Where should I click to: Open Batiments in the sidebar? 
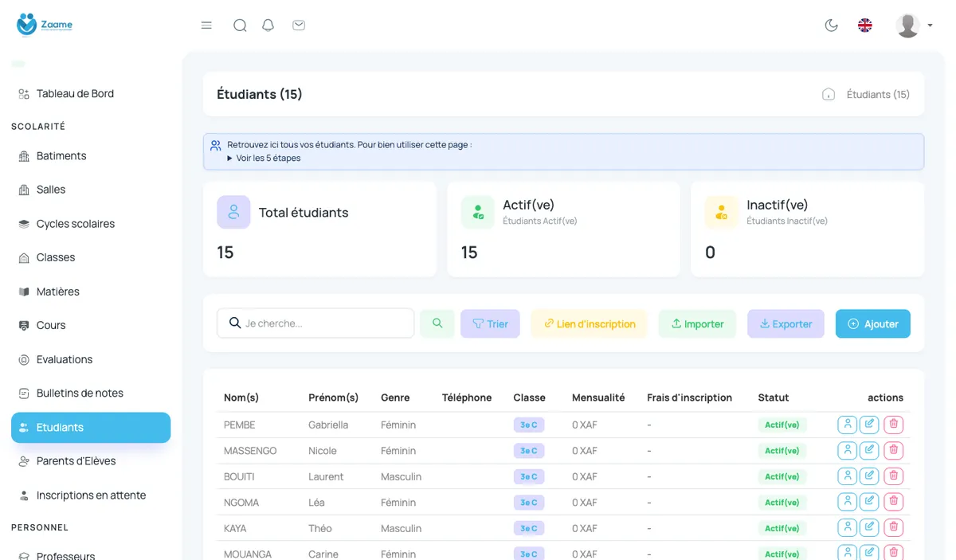(x=91, y=155)
